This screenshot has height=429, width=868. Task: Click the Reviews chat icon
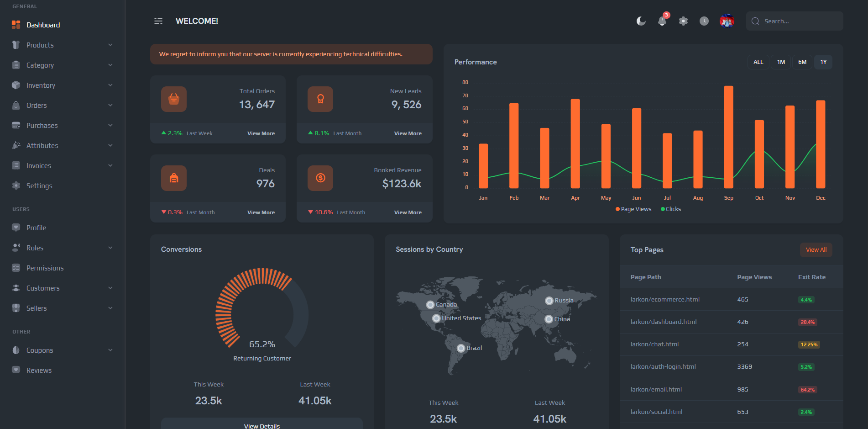16,370
